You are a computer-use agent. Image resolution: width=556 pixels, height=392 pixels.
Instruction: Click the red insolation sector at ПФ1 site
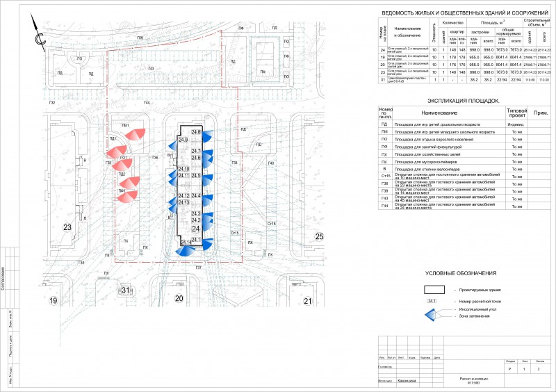pos(128,197)
